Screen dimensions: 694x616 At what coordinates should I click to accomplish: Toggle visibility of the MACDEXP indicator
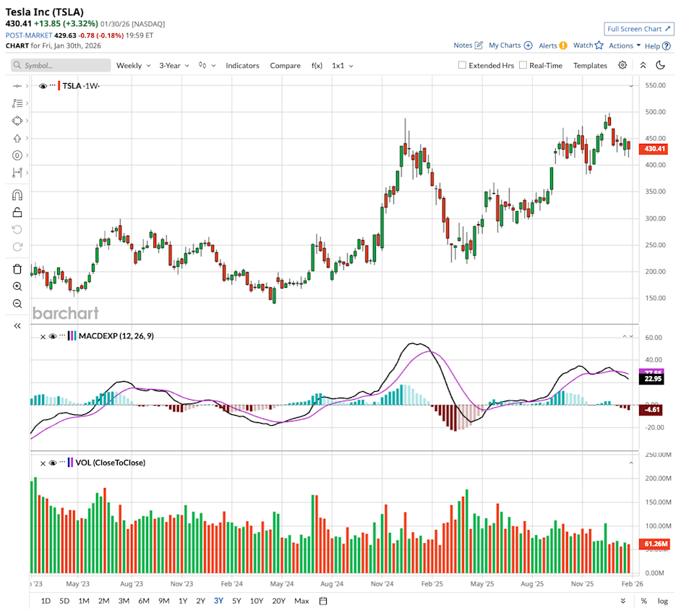tap(52, 335)
